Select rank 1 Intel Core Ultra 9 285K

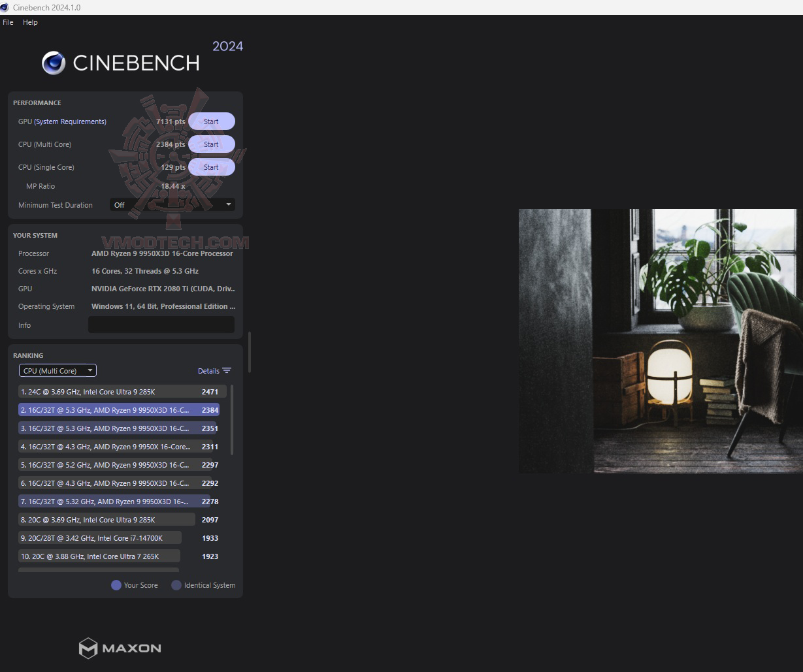pyautogui.click(x=123, y=392)
